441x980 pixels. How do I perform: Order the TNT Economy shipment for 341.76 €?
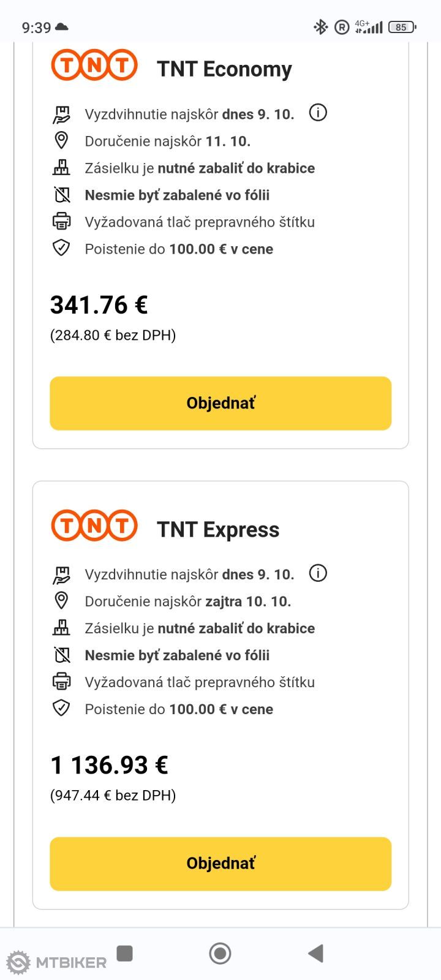(x=221, y=403)
